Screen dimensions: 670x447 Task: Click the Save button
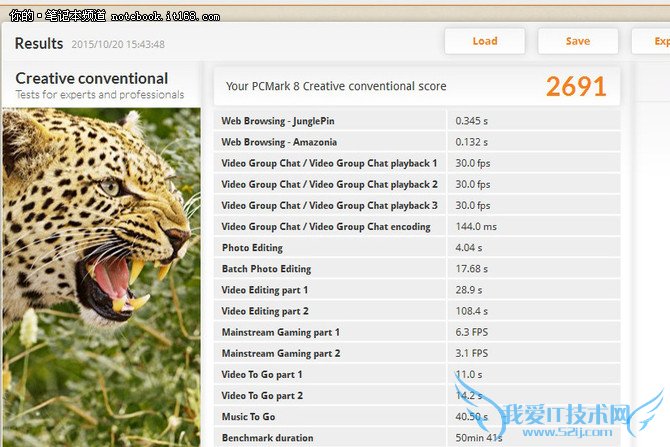[x=578, y=41]
